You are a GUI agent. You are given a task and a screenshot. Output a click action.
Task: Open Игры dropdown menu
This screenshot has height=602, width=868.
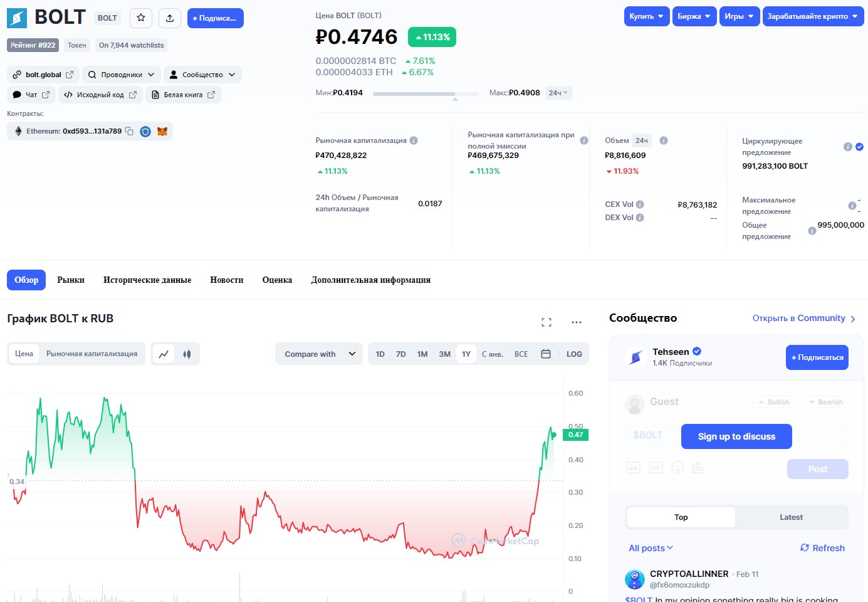tap(740, 16)
